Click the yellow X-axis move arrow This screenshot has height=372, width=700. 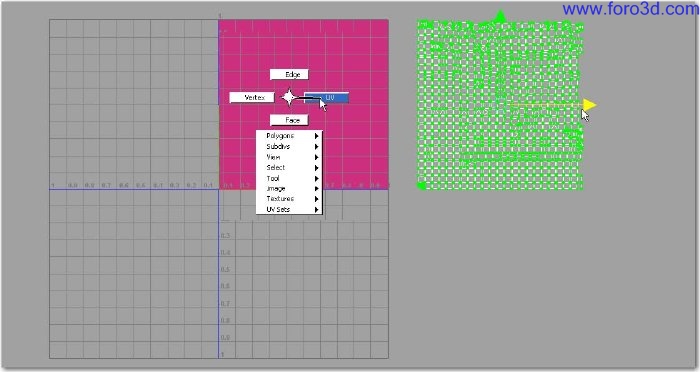[589, 105]
